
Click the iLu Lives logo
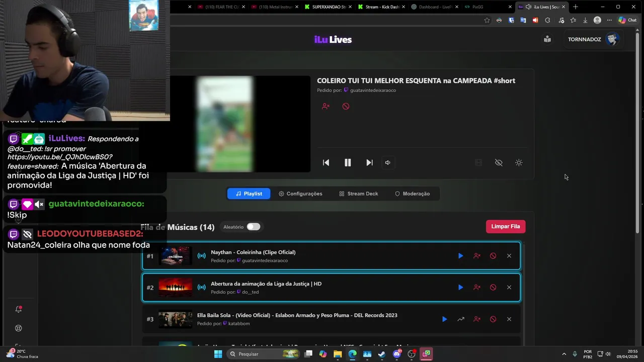click(333, 40)
